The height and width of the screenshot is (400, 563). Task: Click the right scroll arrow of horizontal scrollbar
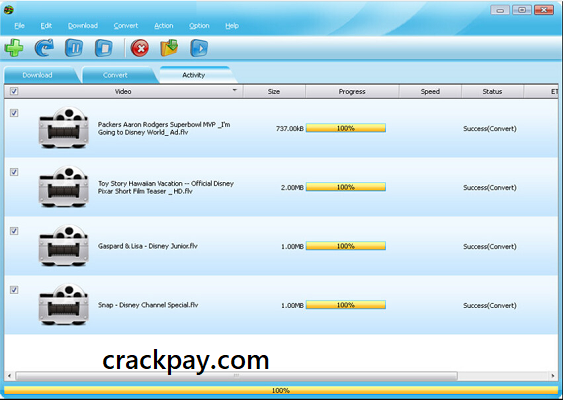553,376
